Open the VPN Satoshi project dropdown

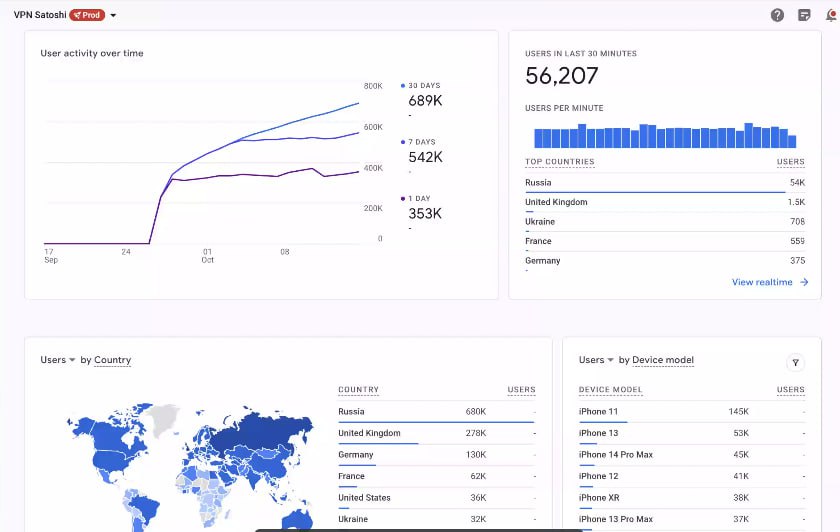click(113, 16)
